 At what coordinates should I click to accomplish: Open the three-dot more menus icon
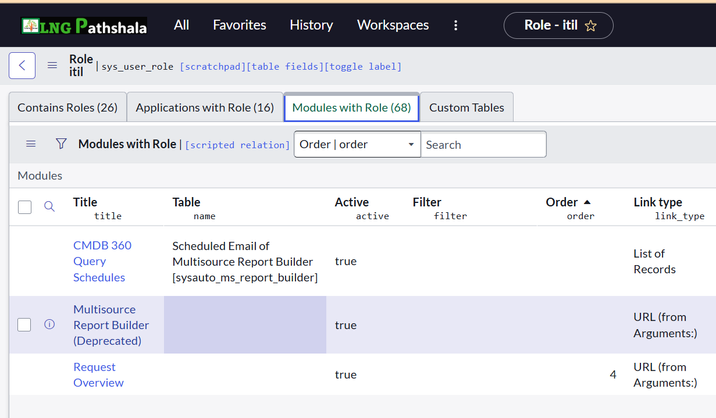pyautogui.click(x=455, y=25)
